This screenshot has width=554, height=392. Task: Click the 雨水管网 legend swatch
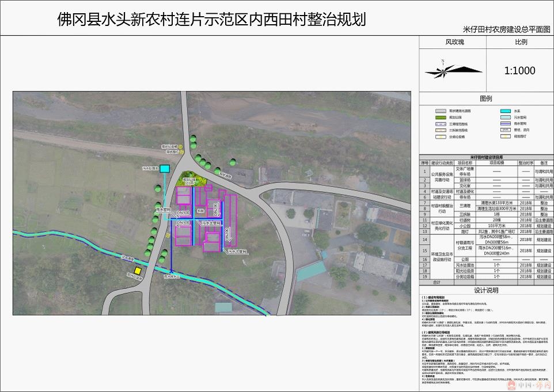pyautogui.click(x=504, y=123)
